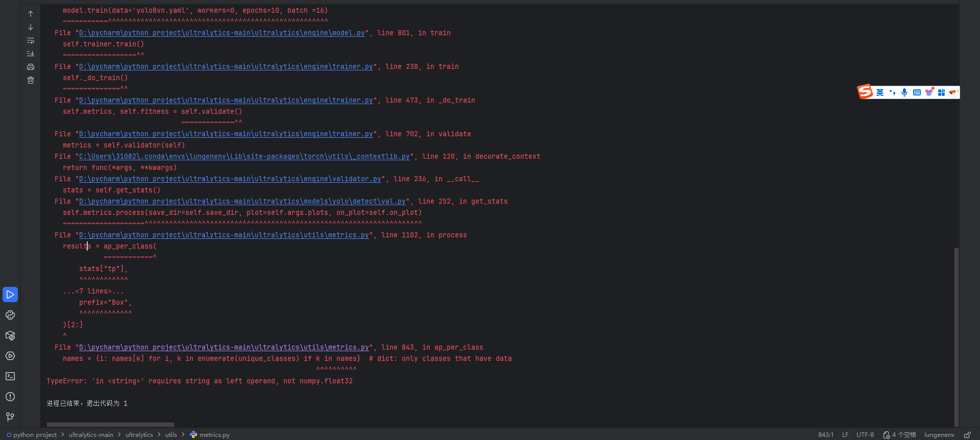Open the Services tool window
Image resolution: width=980 pixels, height=440 pixels.
(x=10, y=356)
